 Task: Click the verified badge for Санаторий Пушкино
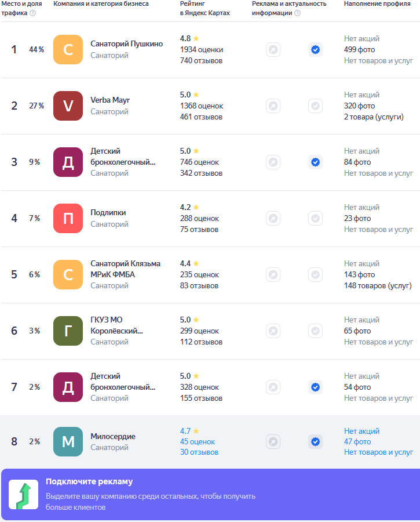point(315,50)
